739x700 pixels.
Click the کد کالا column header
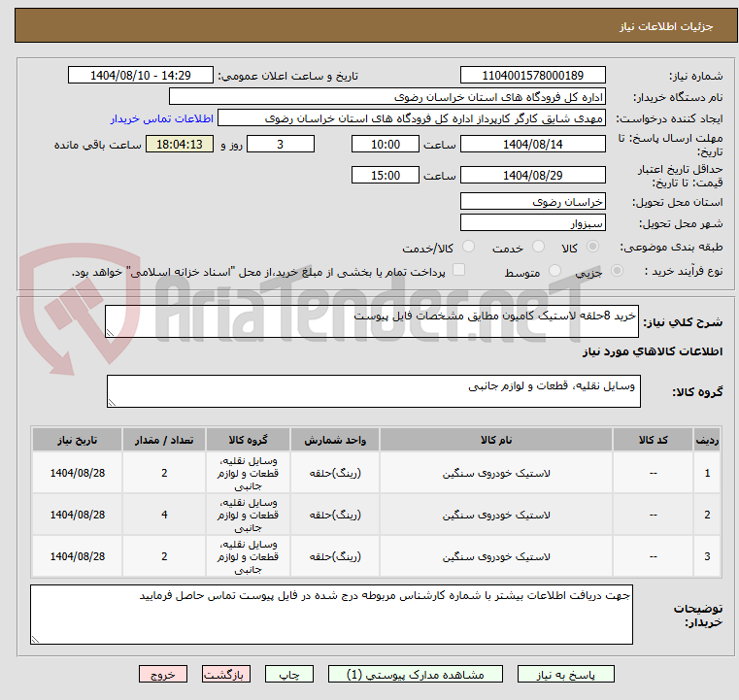653,440
